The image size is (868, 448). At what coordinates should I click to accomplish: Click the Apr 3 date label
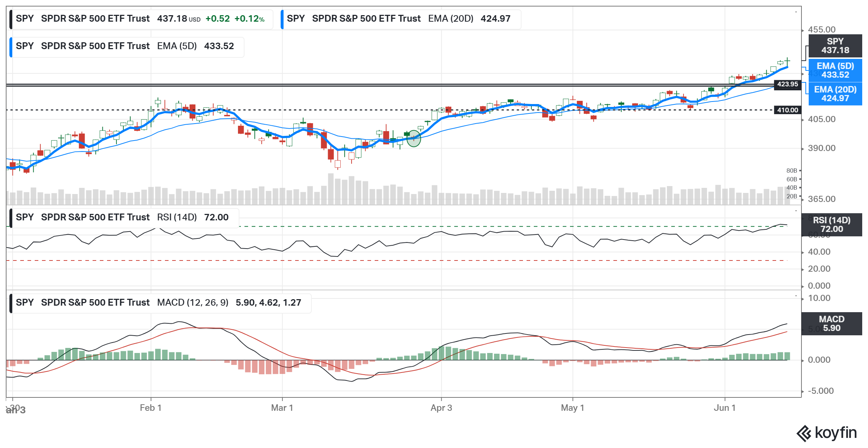(441, 408)
